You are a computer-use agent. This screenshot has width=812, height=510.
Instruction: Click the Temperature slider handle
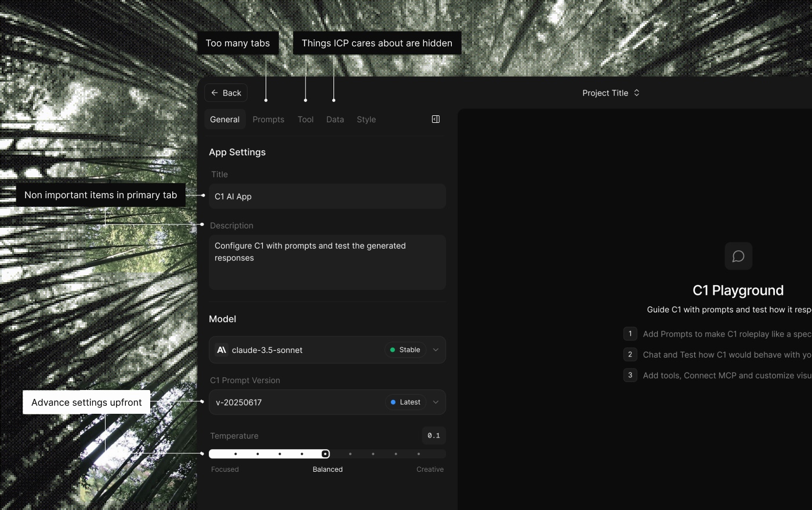(325, 454)
